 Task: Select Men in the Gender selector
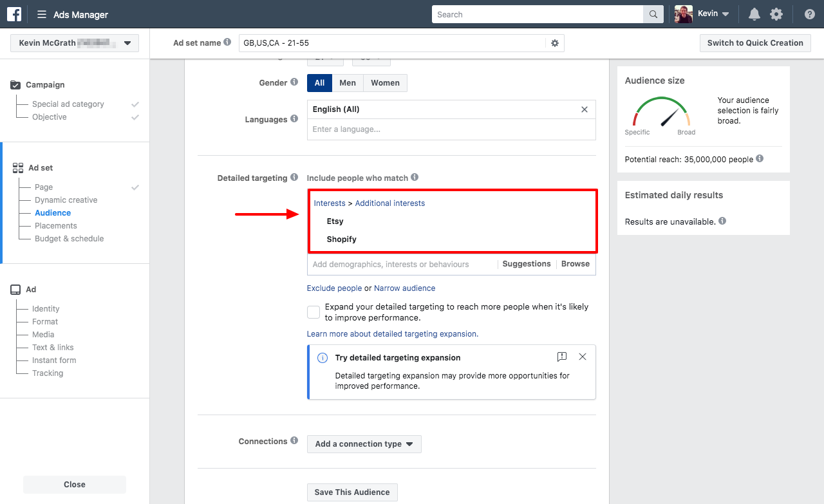348,82
